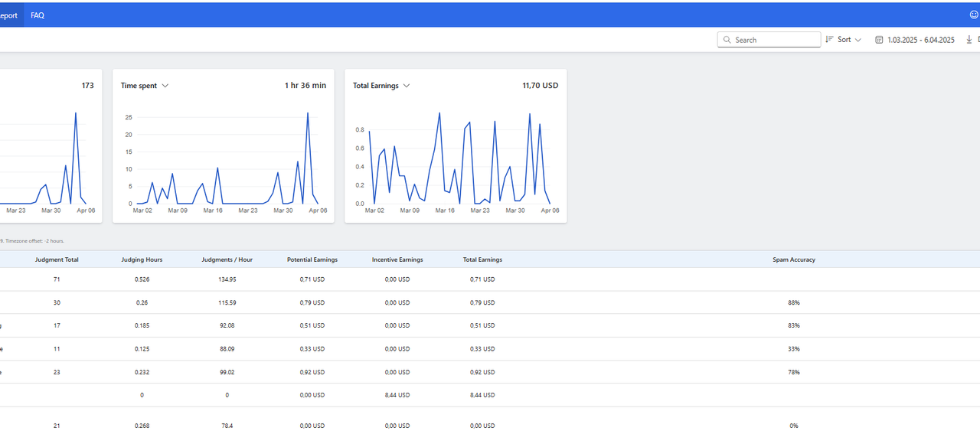Select Spam Accuracy cell 83%
Viewport: 980px width, 444px height.
click(794, 325)
